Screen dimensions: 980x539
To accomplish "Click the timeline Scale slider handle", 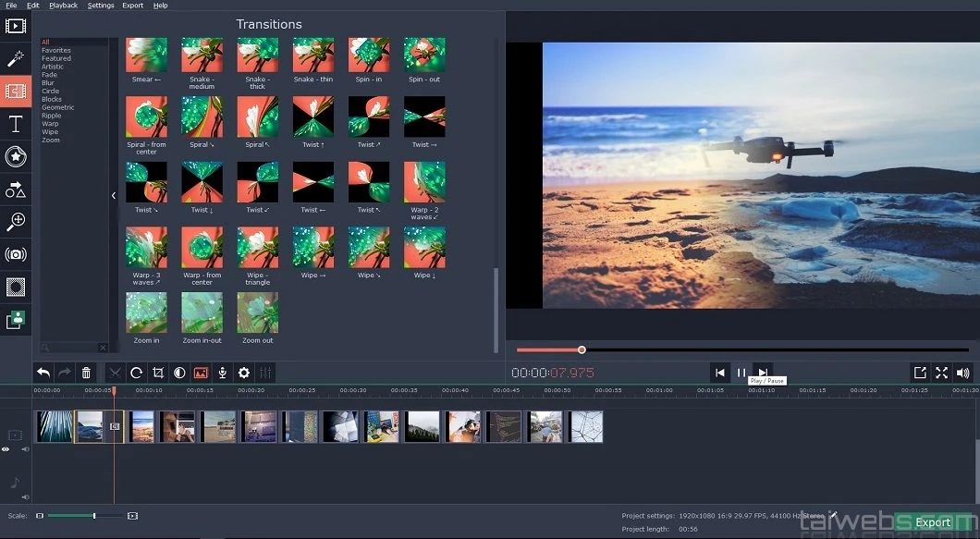I will [94, 515].
